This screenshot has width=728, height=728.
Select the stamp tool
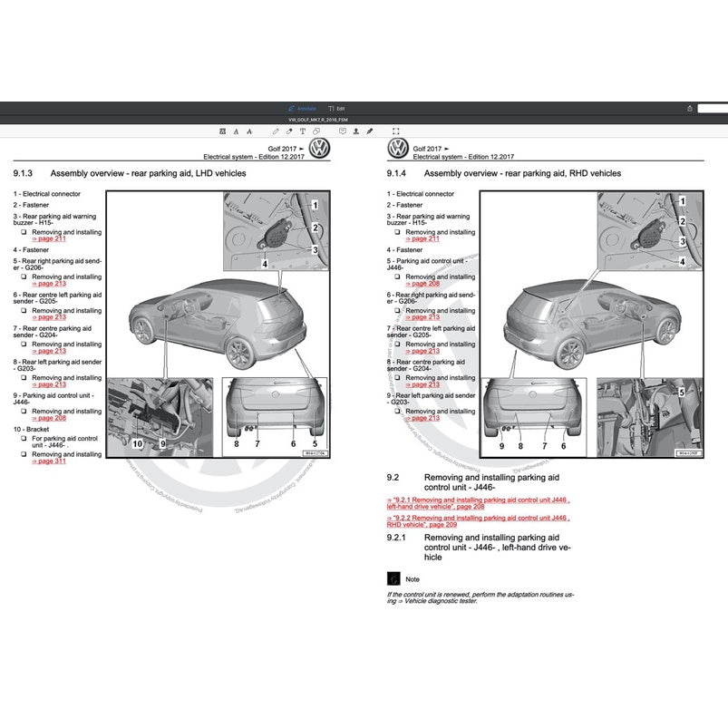355,131
